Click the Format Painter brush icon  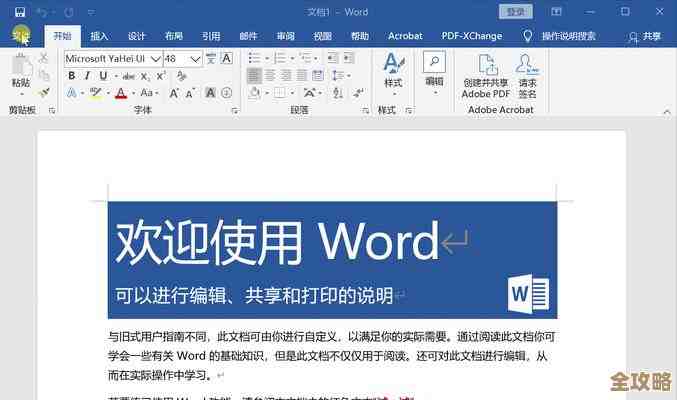click(x=44, y=92)
